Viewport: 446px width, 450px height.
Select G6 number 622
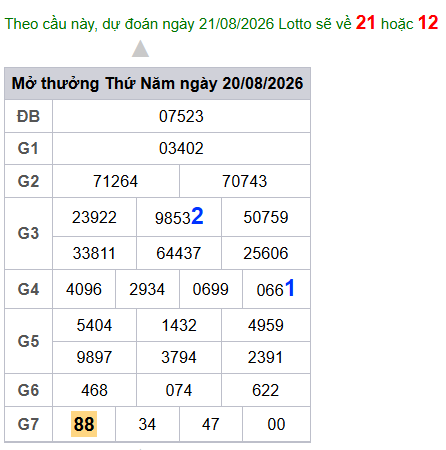coord(265,390)
